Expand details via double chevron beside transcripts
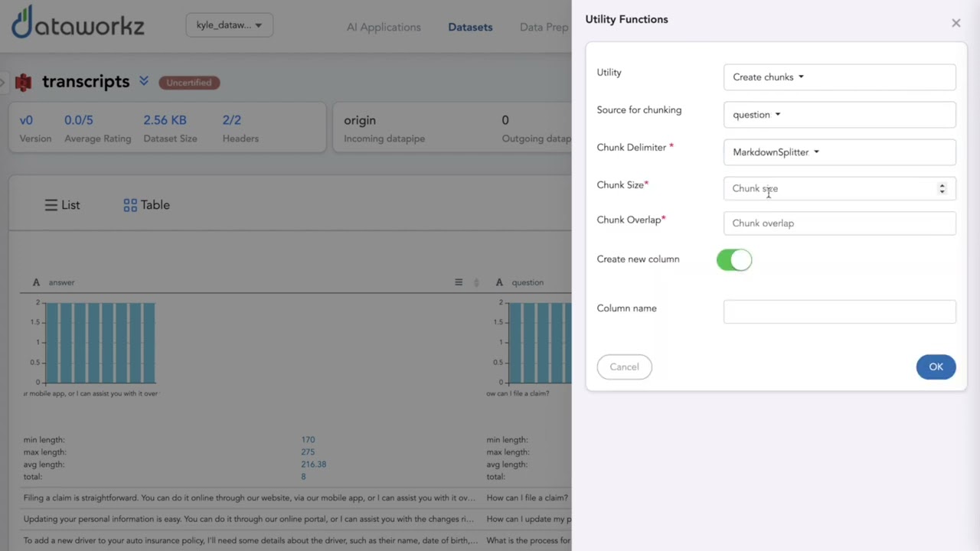The width and height of the screenshot is (980, 551). (144, 81)
